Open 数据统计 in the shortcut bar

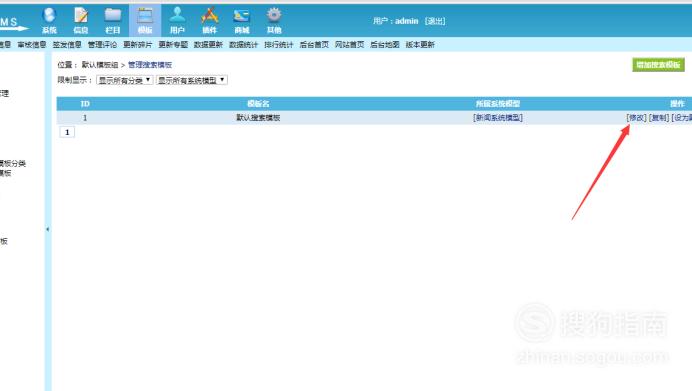[x=244, y=45]
